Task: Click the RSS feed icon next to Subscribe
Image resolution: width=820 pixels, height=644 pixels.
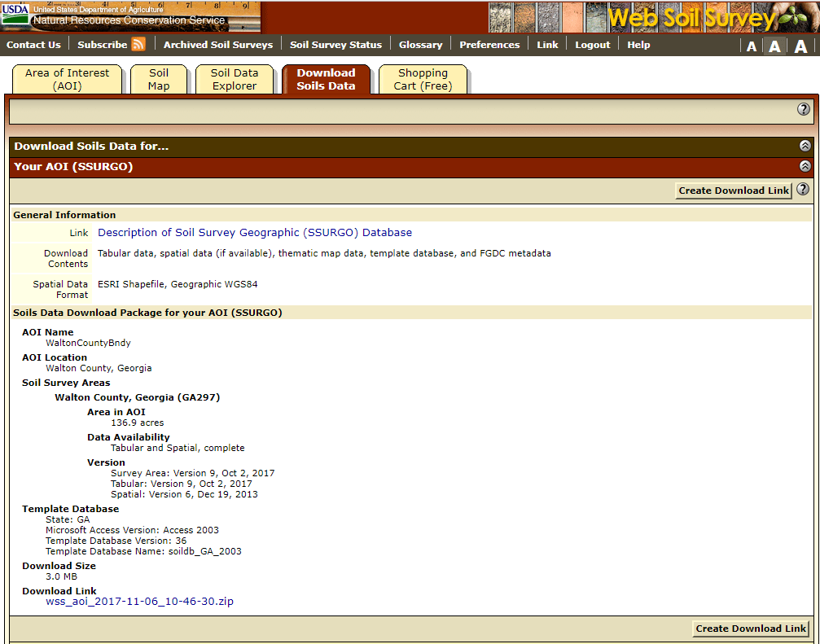Action: (x=138, y=45)
